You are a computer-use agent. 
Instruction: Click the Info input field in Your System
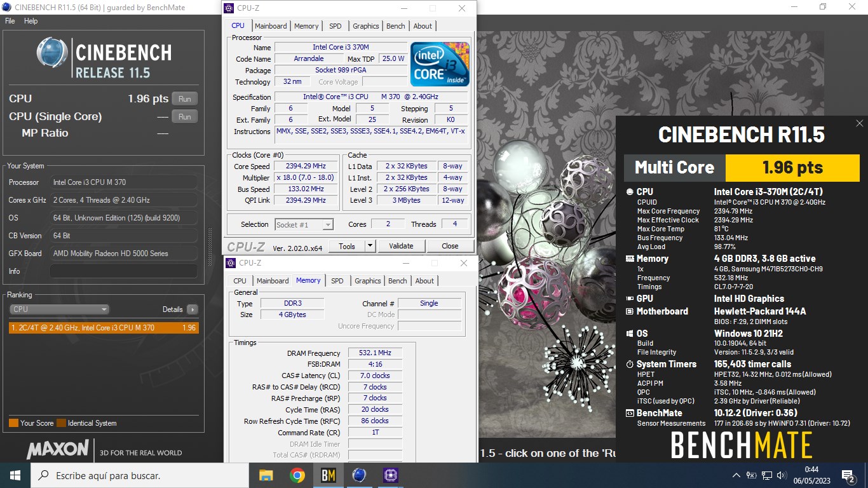pyautogui.click(x=123, y=271)
